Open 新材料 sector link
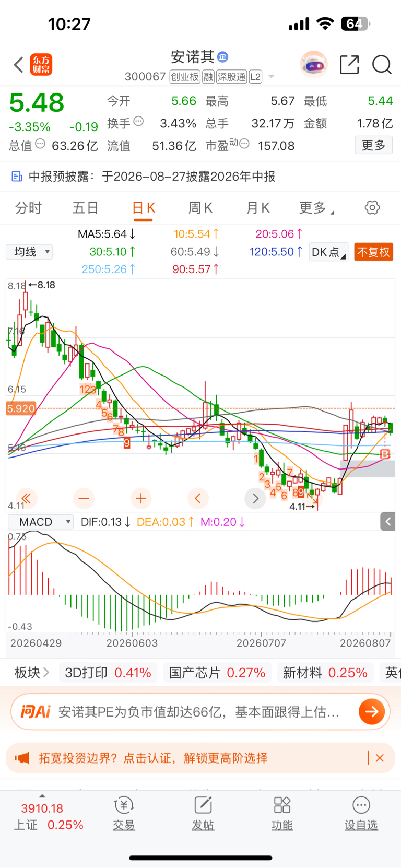 [x=325, y=673]
